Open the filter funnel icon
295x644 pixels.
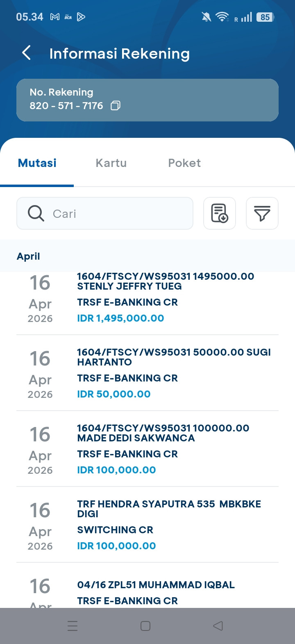click(x=262, y=213)
